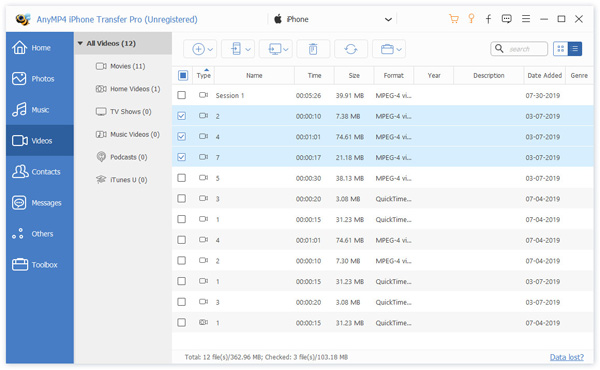Click the refresh icon in toolbar
This screenshot has width=600, height=370.
351,49
